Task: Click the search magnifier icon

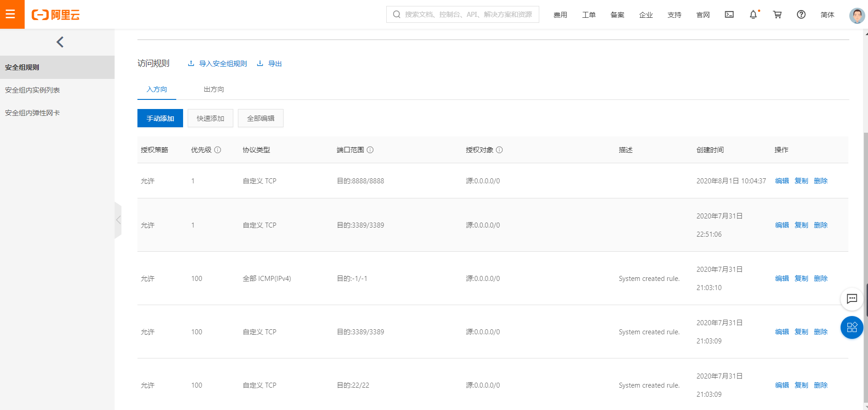Action: coord(397,15)
